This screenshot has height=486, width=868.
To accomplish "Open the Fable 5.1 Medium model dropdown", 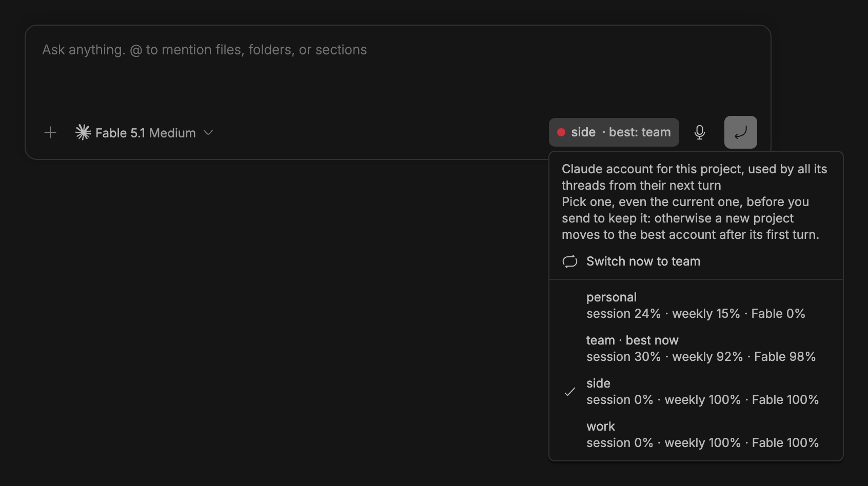I will click(x=144, y=133).
